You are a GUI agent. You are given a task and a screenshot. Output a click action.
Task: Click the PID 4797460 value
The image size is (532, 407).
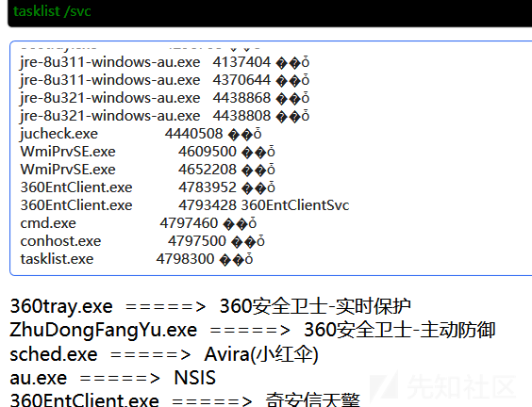(189, 223)
